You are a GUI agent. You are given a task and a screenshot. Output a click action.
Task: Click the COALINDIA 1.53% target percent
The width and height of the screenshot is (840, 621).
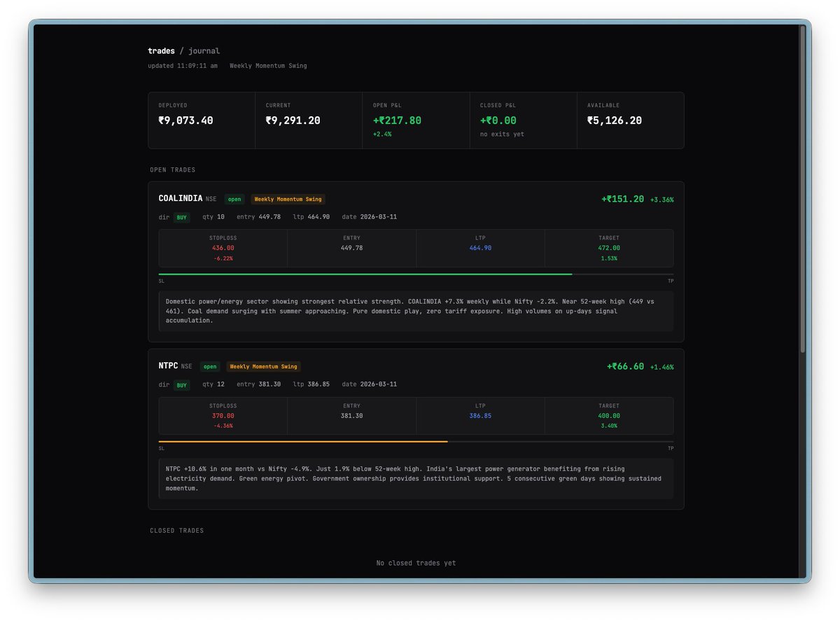[609, 258]
